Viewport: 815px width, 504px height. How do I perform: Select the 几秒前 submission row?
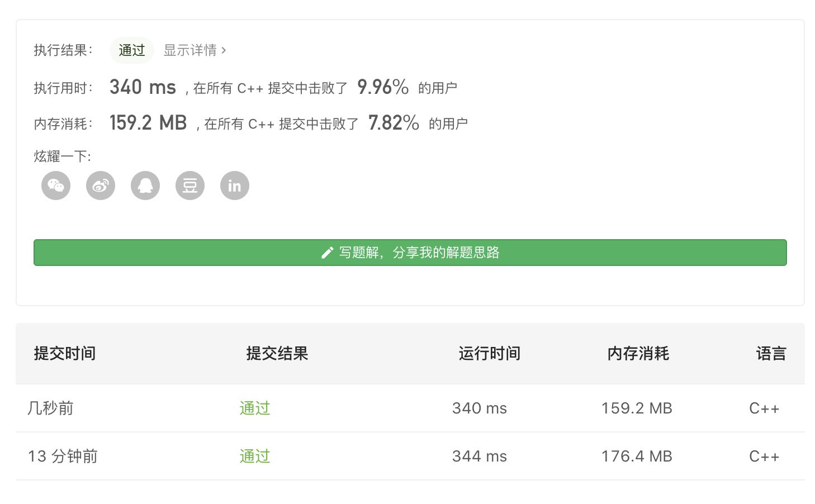pyautogui.click(x=410, y=408)
